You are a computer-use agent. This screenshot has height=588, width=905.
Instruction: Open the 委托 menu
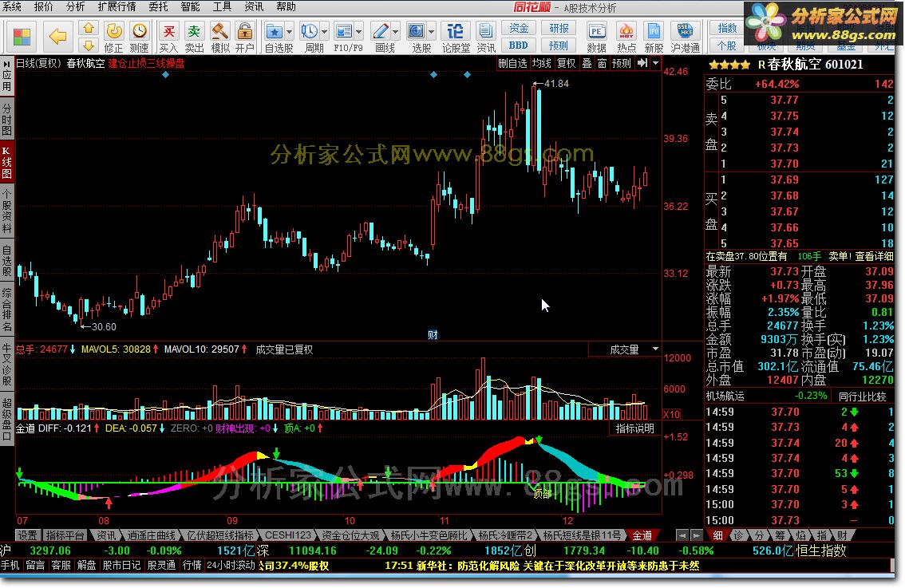(158, 7)
